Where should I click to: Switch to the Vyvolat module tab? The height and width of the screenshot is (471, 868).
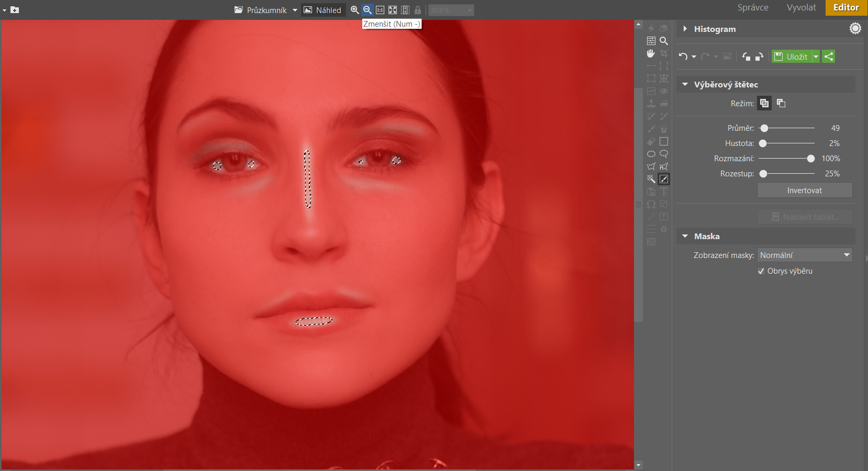click(801, 7)
